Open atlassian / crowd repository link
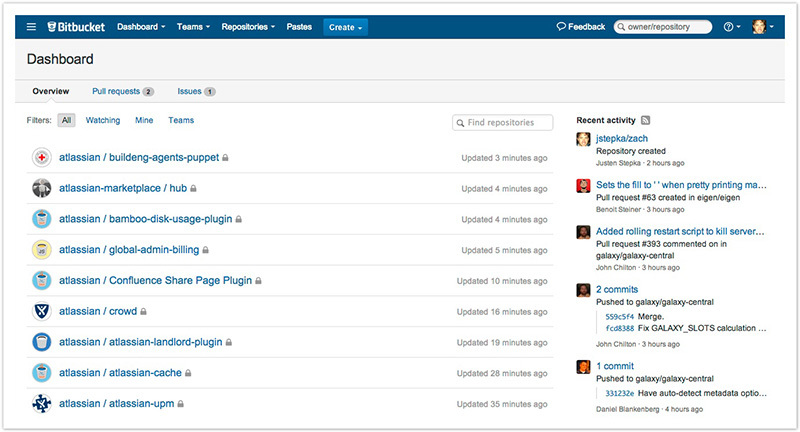The image size is (800, 432). (98, 311)
